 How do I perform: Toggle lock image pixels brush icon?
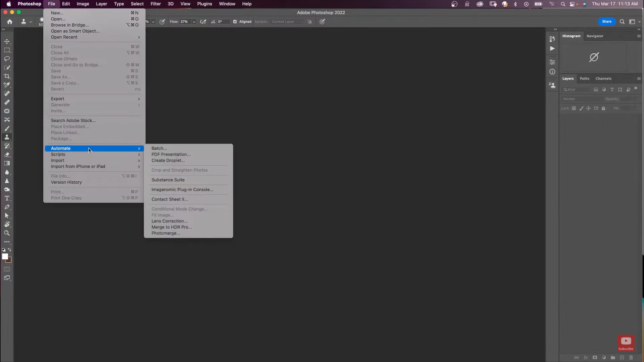(581, 108)
